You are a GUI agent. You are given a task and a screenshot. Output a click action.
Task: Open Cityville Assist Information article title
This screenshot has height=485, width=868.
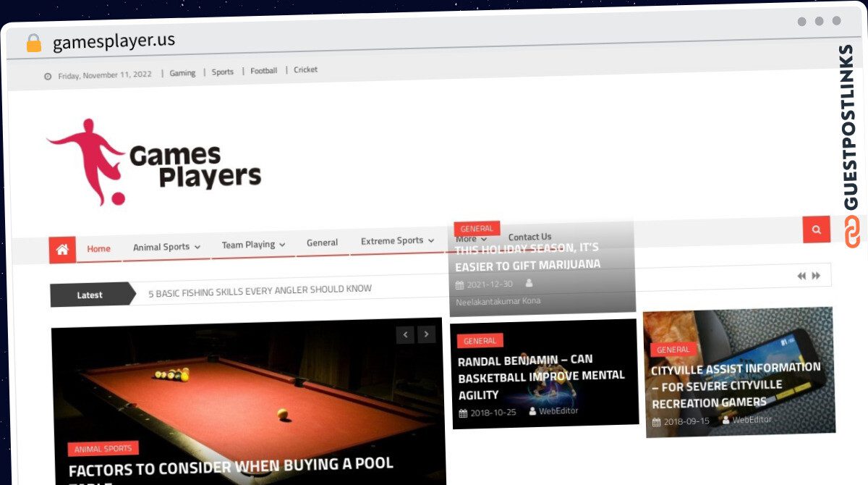tap(736, 385)
